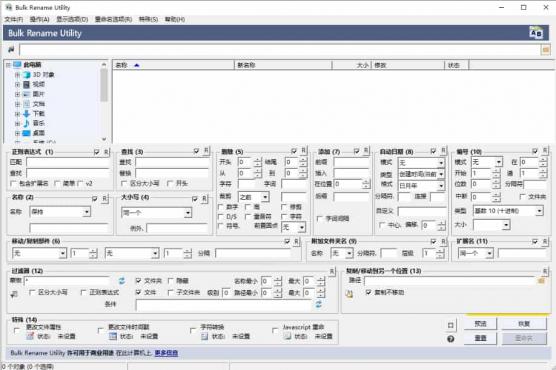The height and width of the screenshot is (370, 556).
Task: Toggle the 复制不移动 checkbox in section 13
Action: point(368,292)
